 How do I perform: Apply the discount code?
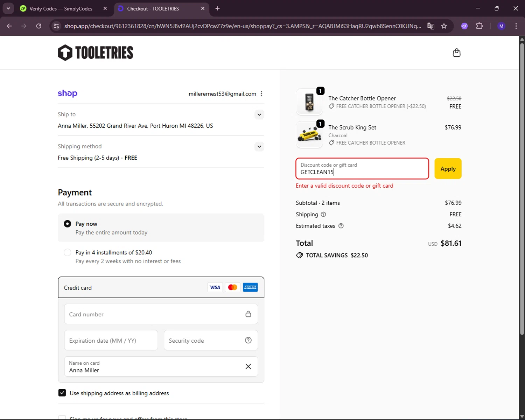pos(448,169)
